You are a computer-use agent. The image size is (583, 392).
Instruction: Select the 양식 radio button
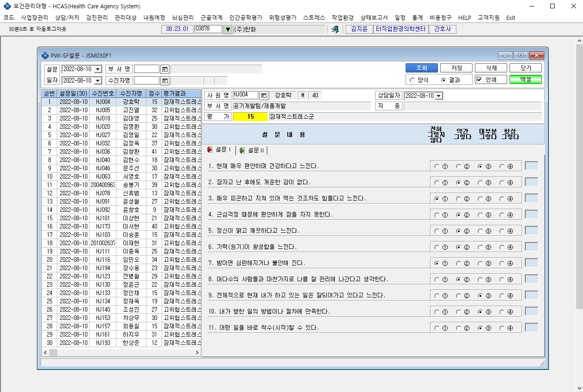click(412, 80)
